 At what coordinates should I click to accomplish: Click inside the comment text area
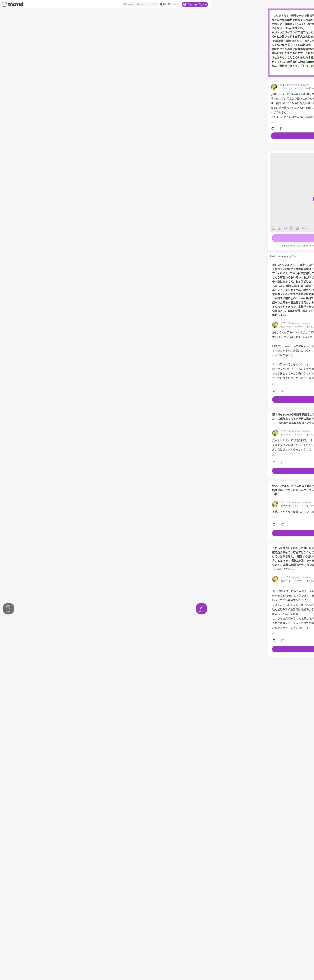click(x=292, y=188)
